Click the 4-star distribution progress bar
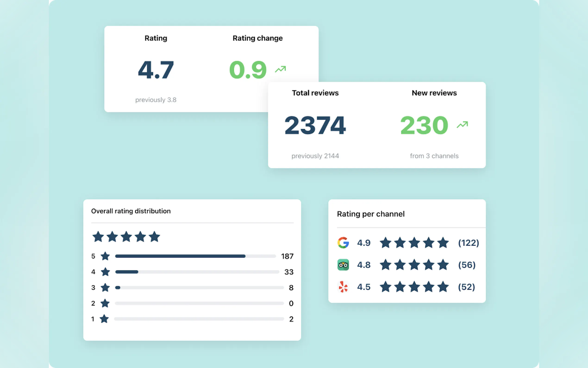Image resolution: width=588 pixels, height=368 pixels. tap(197, 272)
